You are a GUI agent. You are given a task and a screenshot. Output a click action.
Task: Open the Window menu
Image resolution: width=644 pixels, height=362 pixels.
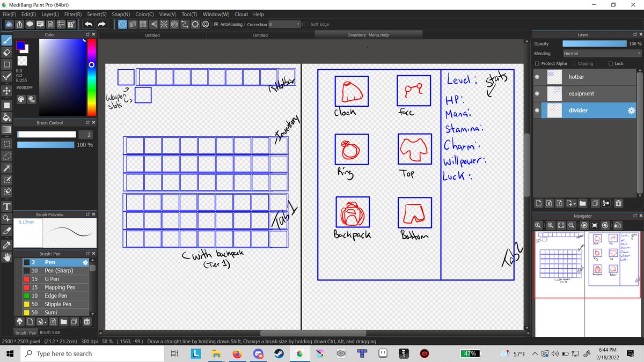point(215,14)
